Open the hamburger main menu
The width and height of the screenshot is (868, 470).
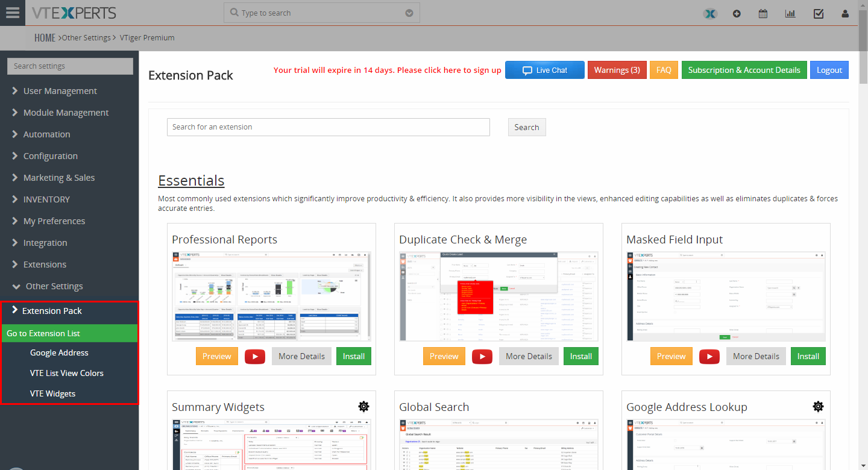click(13, 13)
